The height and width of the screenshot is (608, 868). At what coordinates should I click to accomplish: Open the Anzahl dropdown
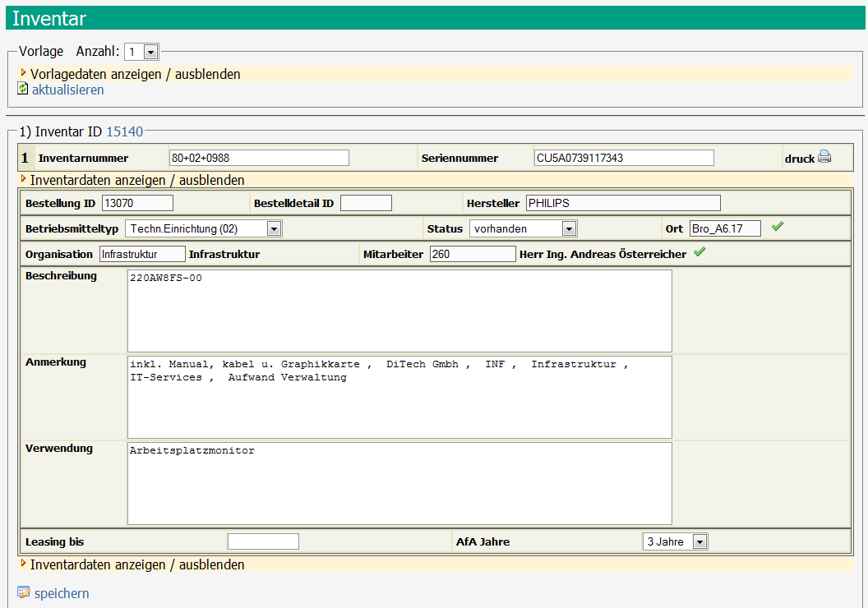pyautogui.click(x=141, y=52)
